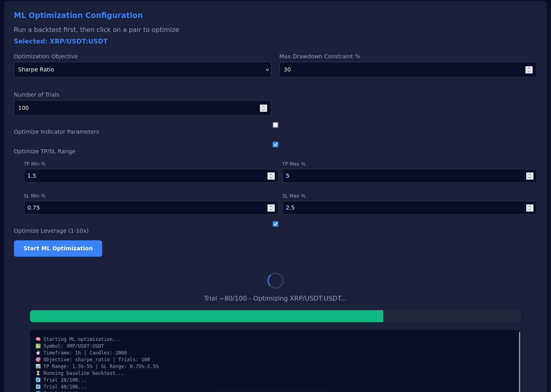Click the TP Min % spinner arrows
This screenshot has width=551, height=392.
271,176
